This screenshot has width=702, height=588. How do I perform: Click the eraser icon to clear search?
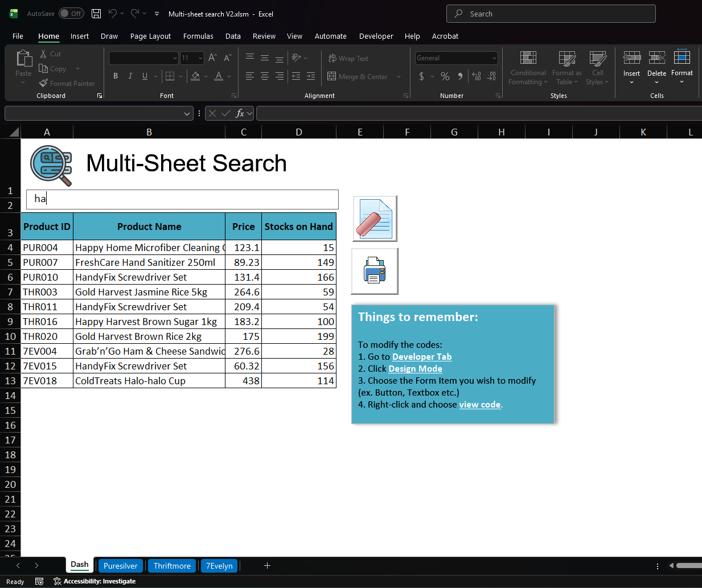(x=375, y=218)
